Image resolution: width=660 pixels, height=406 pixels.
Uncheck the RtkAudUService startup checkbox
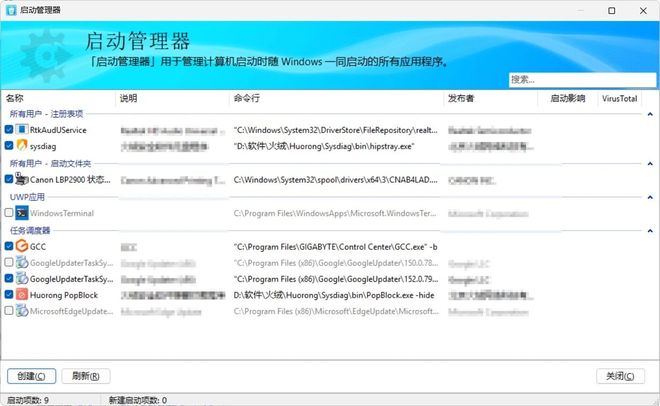[9, 129]
